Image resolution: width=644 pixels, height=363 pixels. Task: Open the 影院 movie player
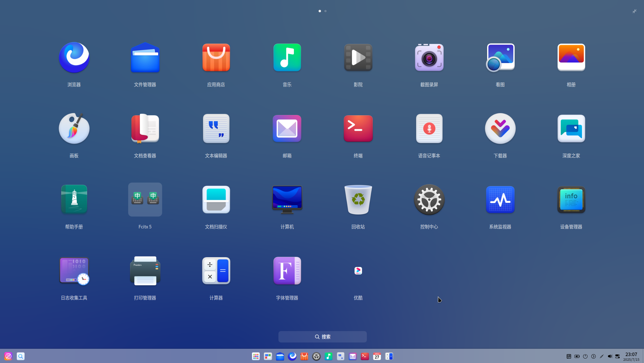pos(358,57)
